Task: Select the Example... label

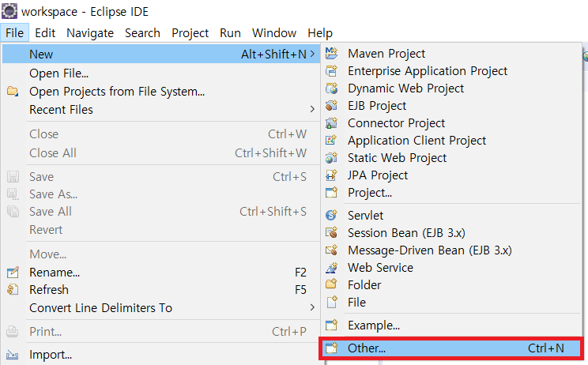Action: click(374, 325)
